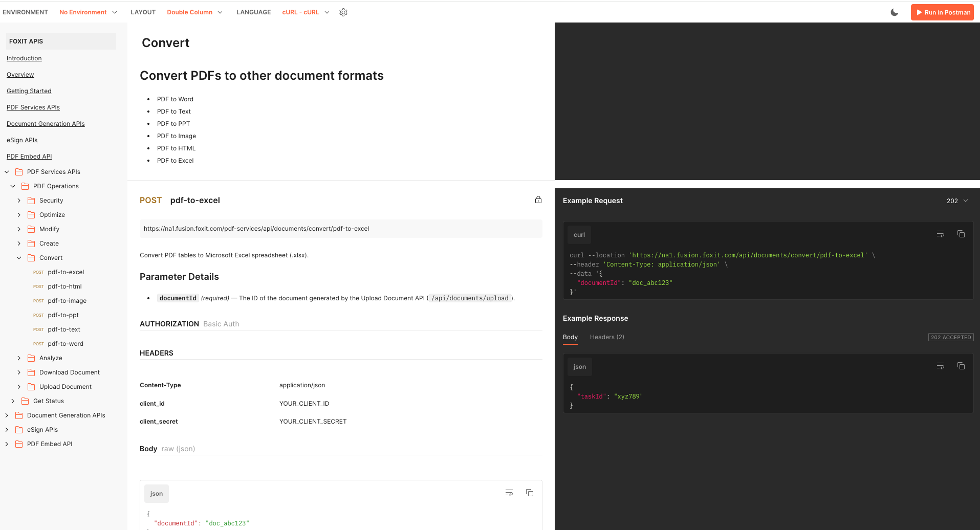Open the eSign APIs sidebar link
This screenshot has width=980, height=530.
click(22, 140)
